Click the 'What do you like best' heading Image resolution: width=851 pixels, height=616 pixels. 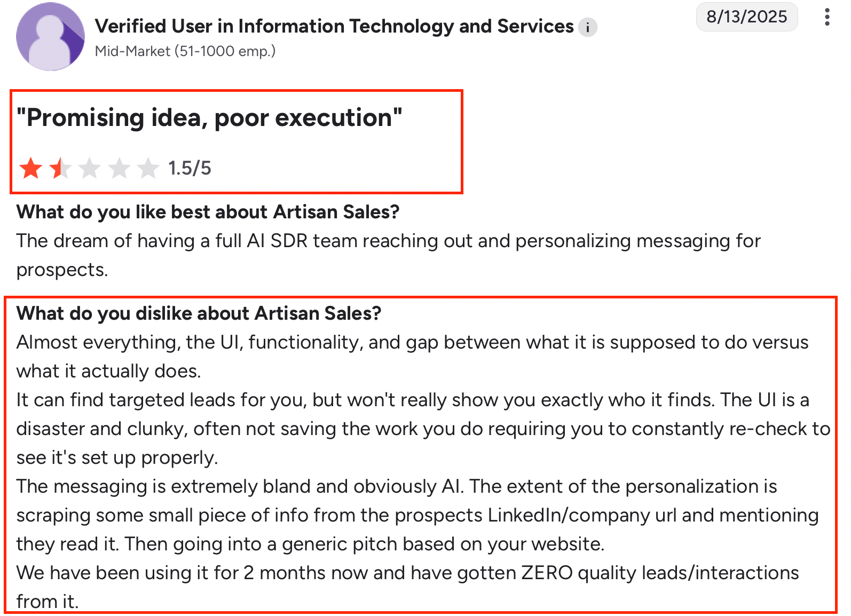coord(207,212)
